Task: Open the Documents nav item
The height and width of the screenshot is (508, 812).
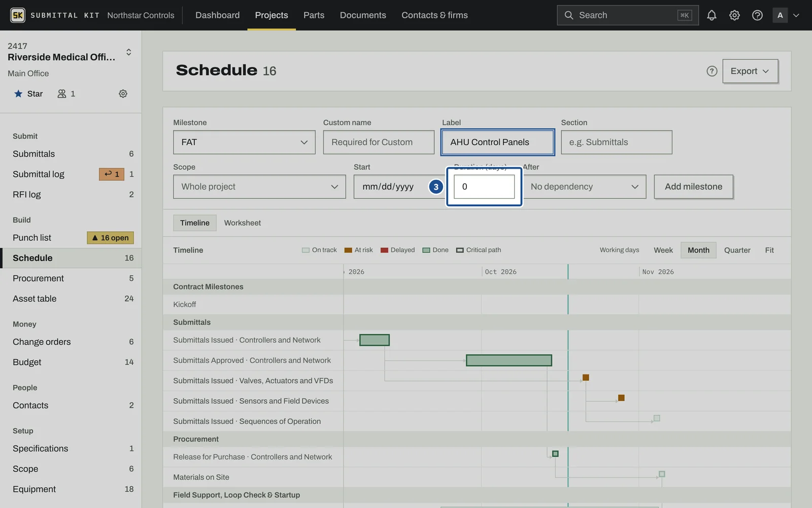Action: (x=363, y=15)
